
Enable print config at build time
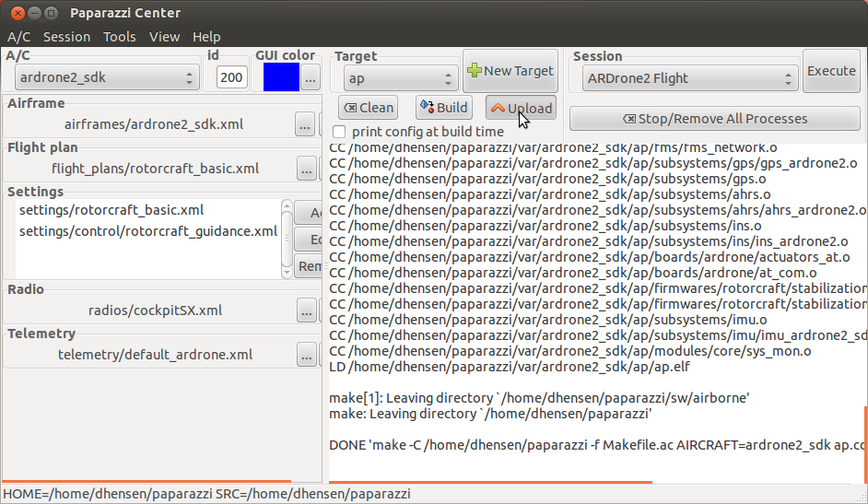tap(339, 132)
